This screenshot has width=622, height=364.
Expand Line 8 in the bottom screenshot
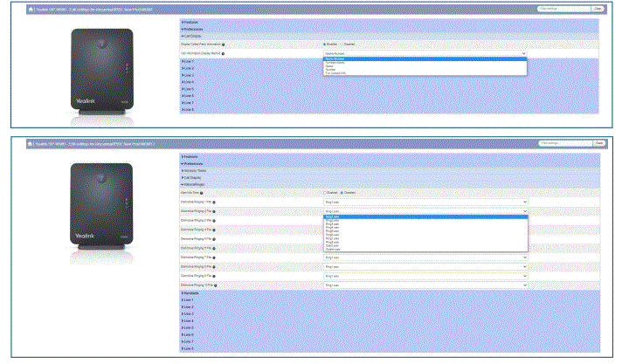[390, 348]
